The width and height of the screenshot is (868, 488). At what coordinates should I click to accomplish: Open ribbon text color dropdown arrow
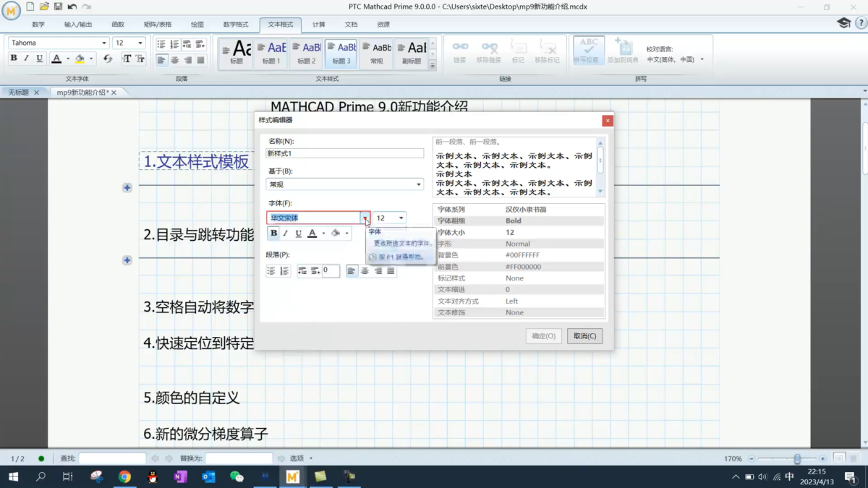[68, 59]
